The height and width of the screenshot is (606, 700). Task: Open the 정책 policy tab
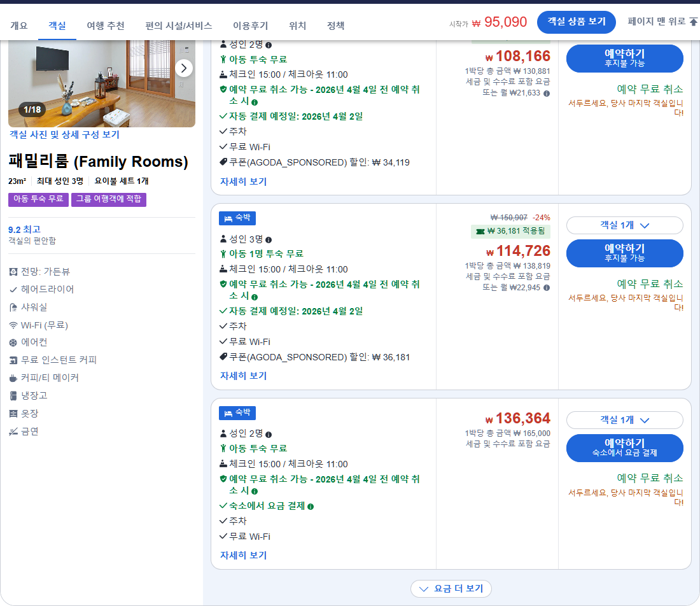[335, 25]
